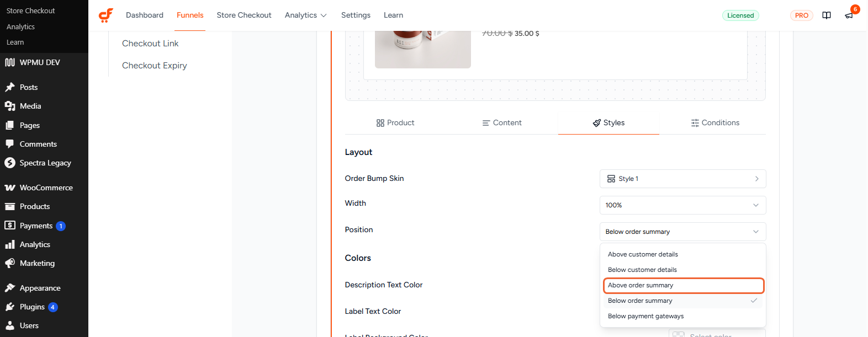868x337 pixels.
Task: Click the Users icon in sidebar
Action: (10, 325)
